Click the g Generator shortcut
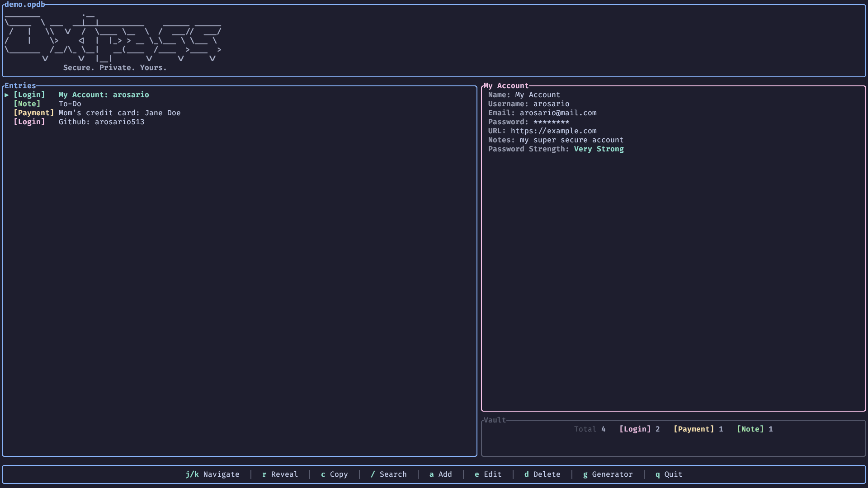Viewport: 868px width, 488px height. click(608, 474)
